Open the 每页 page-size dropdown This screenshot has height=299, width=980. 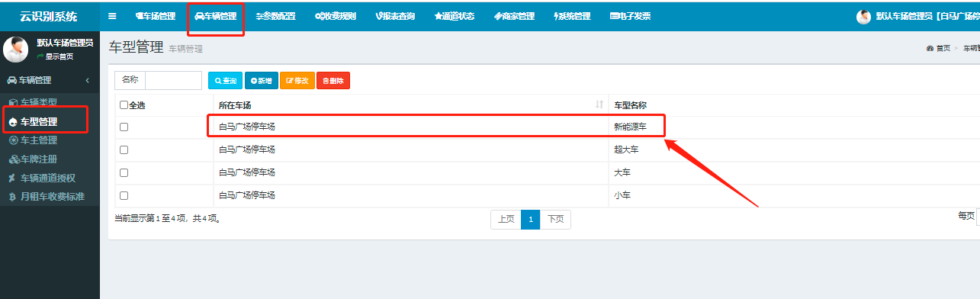(x=978, y=217)
